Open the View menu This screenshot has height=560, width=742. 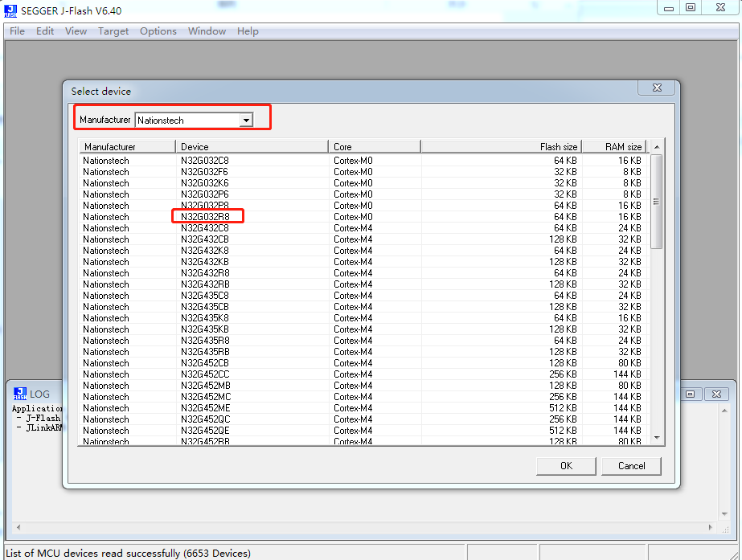coord(76,31)
